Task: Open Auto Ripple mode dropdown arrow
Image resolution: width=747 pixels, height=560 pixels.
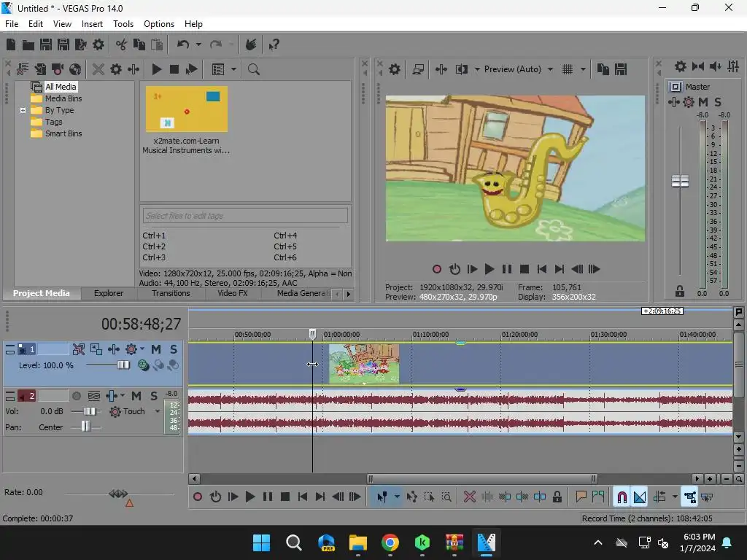Action: [x=675, y=497]
